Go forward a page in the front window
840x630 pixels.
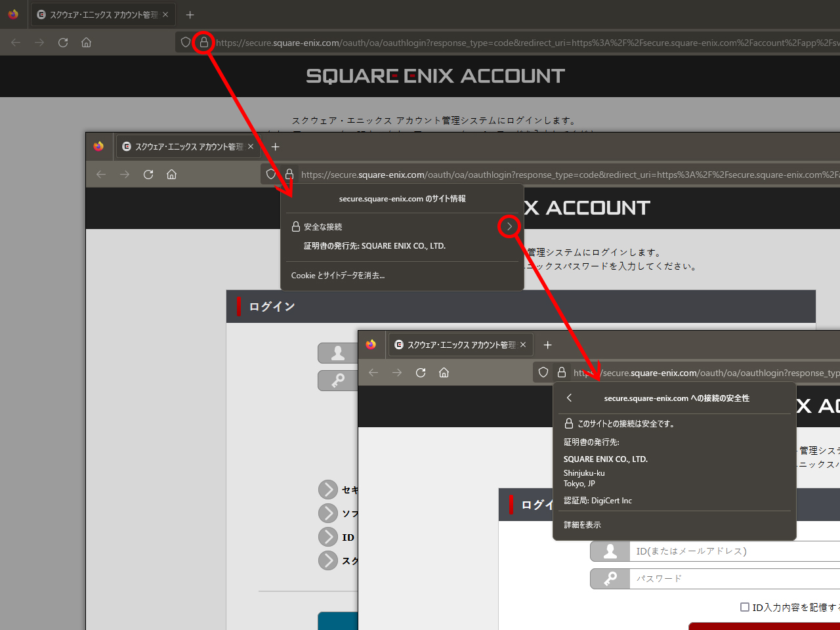[397, 373]
